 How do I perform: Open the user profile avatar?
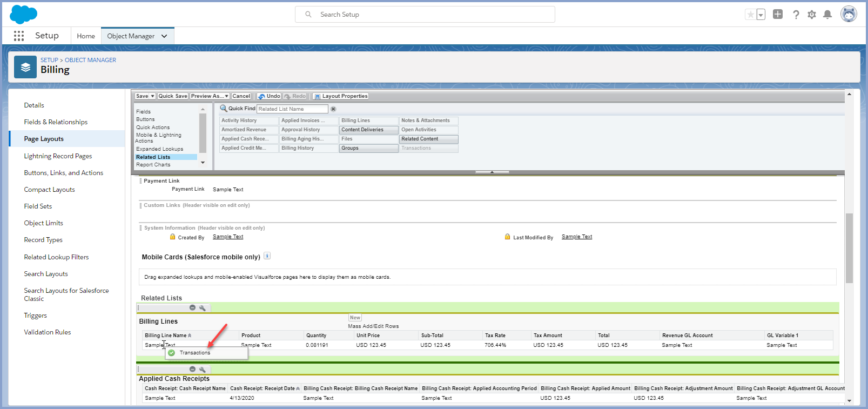click(x=849, y=14)
